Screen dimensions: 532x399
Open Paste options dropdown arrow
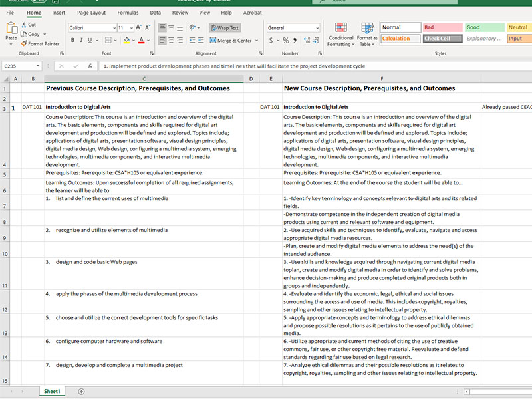[11, 44]
